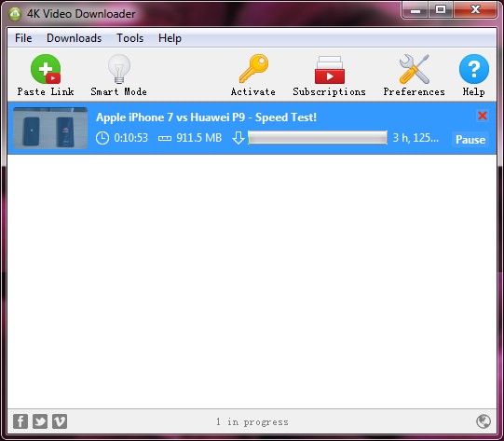
Task: Click the file size ruler icon
Action: coord(165,138)
